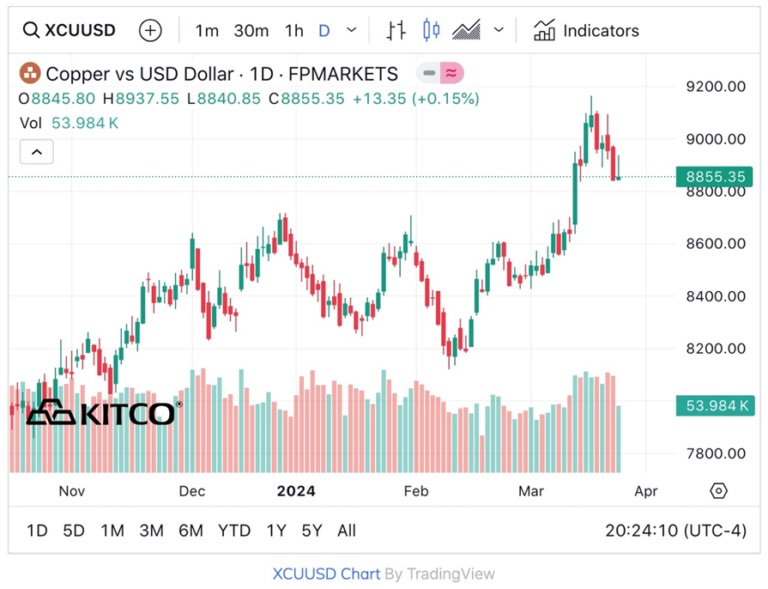768x589 pixels.
Task: Open chart settings hexagon icon
Action: pyautogui.click(x=718, y=491)
